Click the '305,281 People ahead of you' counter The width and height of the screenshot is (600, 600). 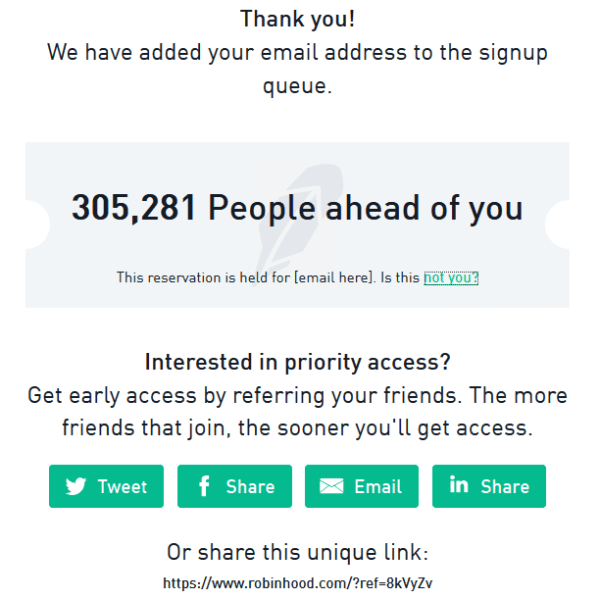tap(297, 208)
